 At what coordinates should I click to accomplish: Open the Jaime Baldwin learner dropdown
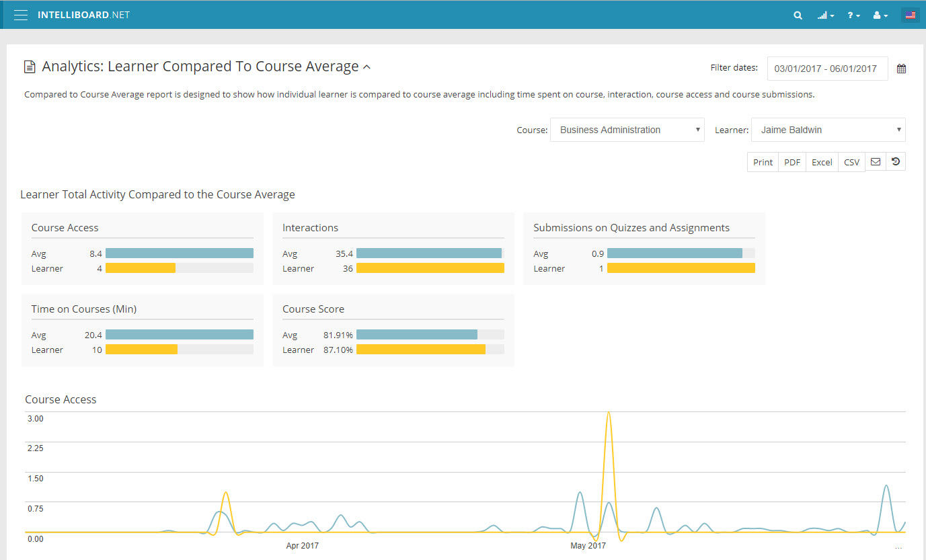pos(828,130)
